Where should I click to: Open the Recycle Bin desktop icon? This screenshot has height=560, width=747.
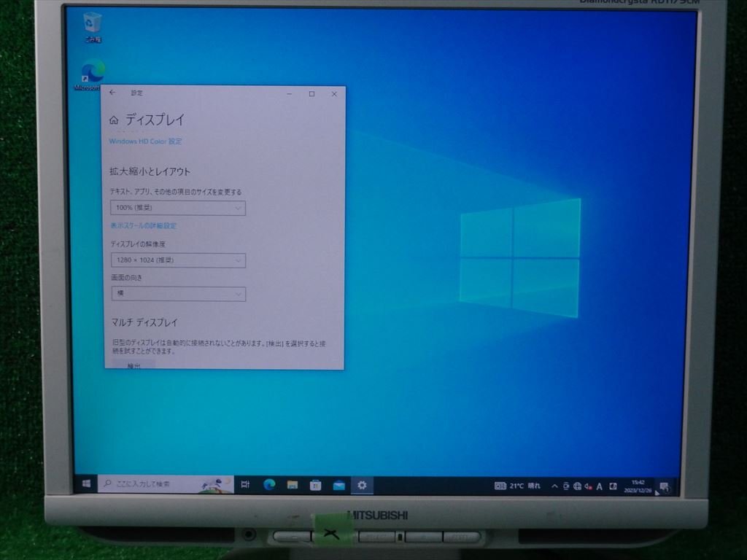(x=92, y=27)
